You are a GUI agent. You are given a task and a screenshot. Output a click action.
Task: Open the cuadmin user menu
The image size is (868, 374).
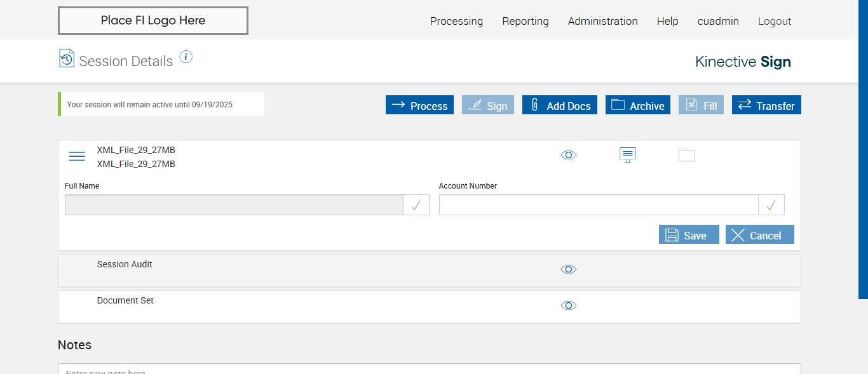point(718,21)
